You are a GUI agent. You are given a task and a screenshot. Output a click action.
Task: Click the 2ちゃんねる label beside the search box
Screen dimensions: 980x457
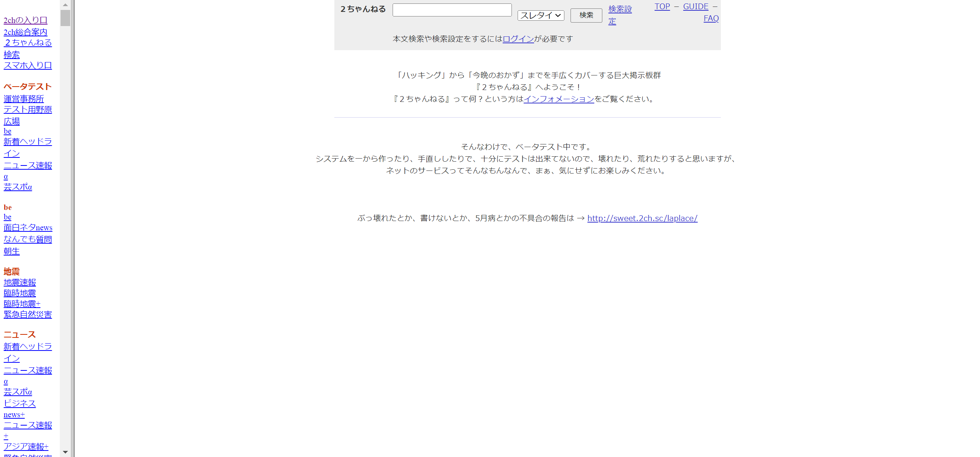click(x=363, y=9)
